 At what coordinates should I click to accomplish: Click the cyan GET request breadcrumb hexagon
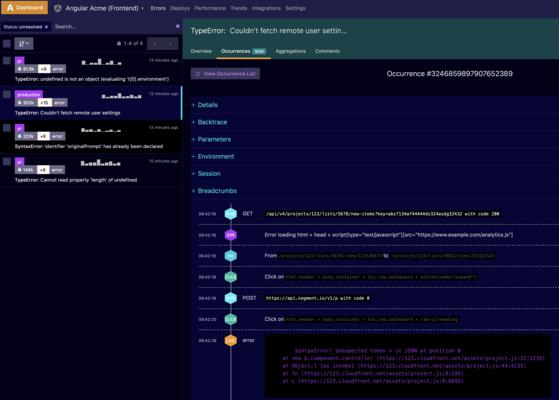click(x=231, y=214)
